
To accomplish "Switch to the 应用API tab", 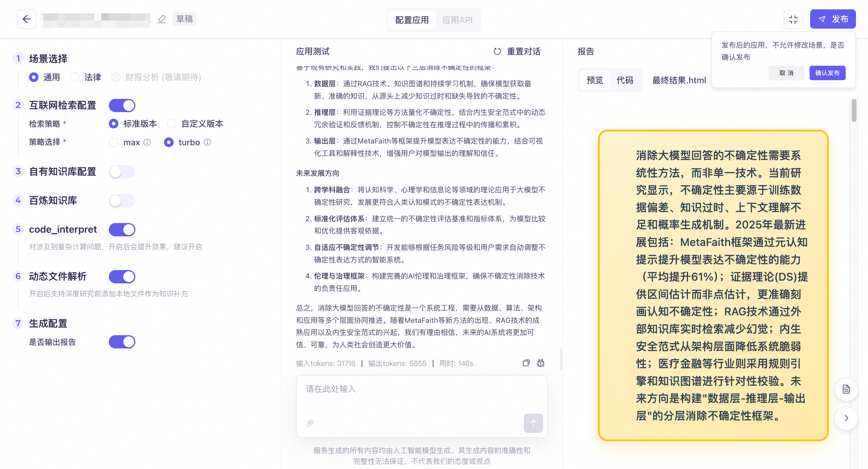I will 457,20.
